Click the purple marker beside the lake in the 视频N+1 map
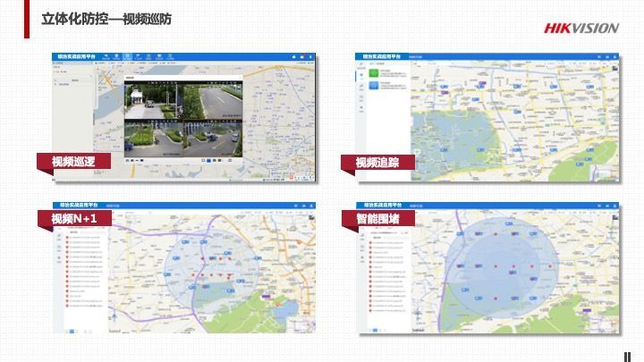The image size is (644, 362). tap(267, 296)
